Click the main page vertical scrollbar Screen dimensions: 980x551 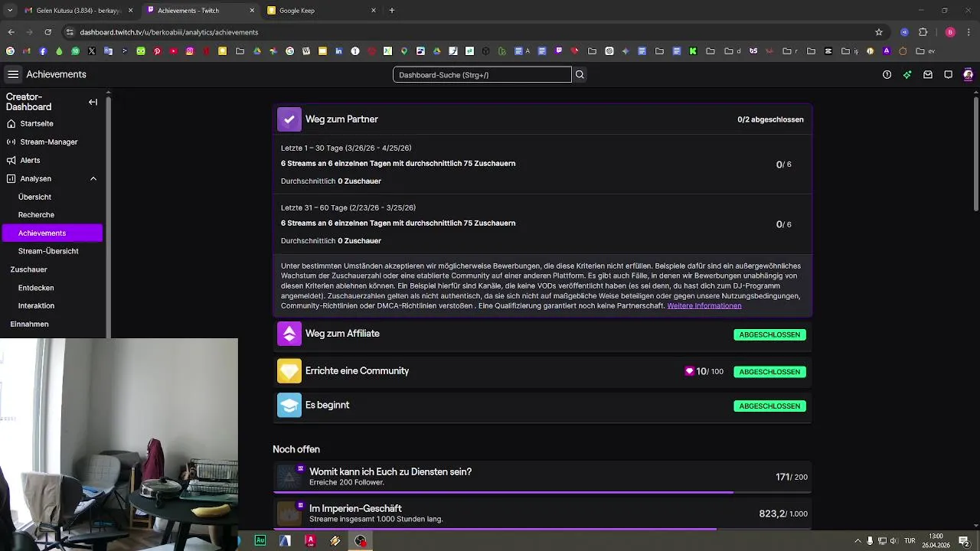click(975, 153)
